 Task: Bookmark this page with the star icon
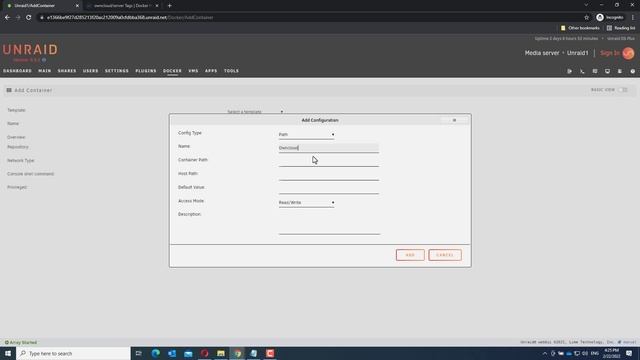coord(587,18)
